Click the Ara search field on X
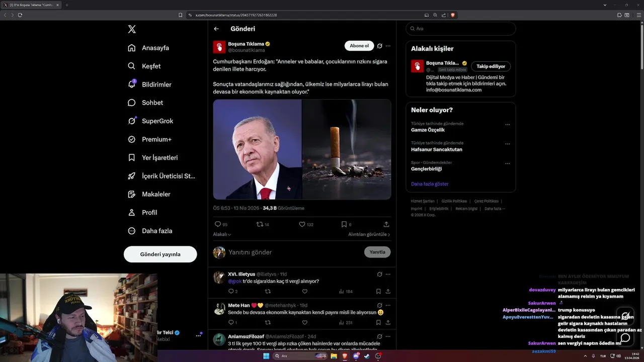Image resolution: width=644 pixels, height=362 pixels. [x=461, y=29]
